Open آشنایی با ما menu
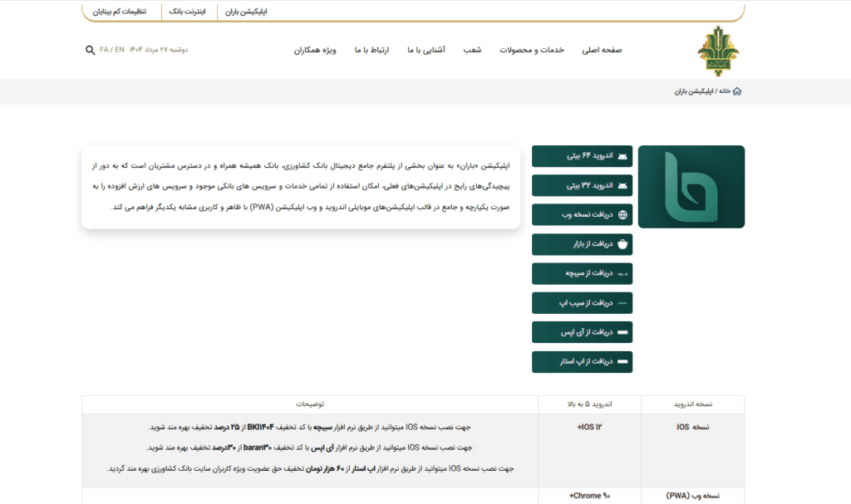 tap(426, 50)
